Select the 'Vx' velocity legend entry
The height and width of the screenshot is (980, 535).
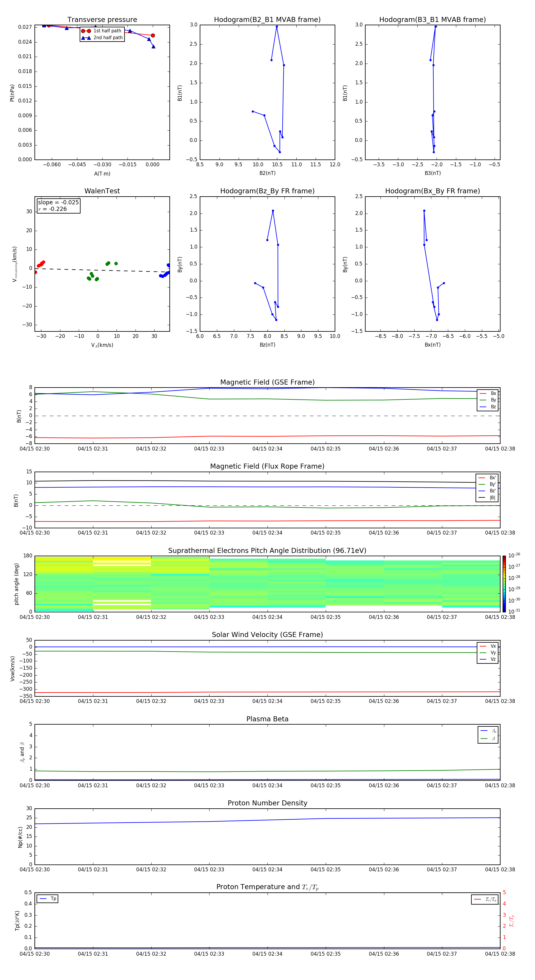coord(488,646)
